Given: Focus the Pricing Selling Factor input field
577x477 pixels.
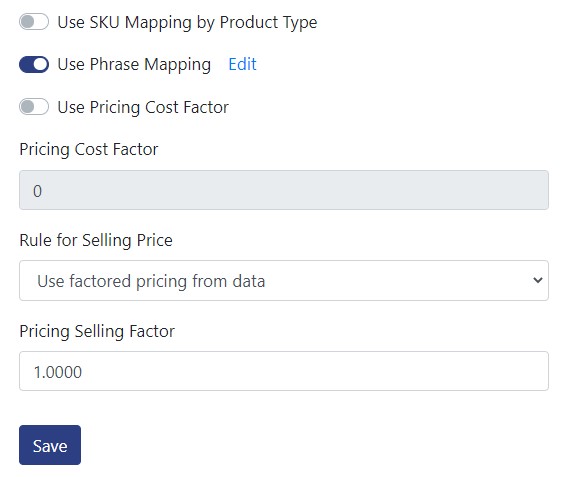Looking at the screenshot, I should coord(284,371).
